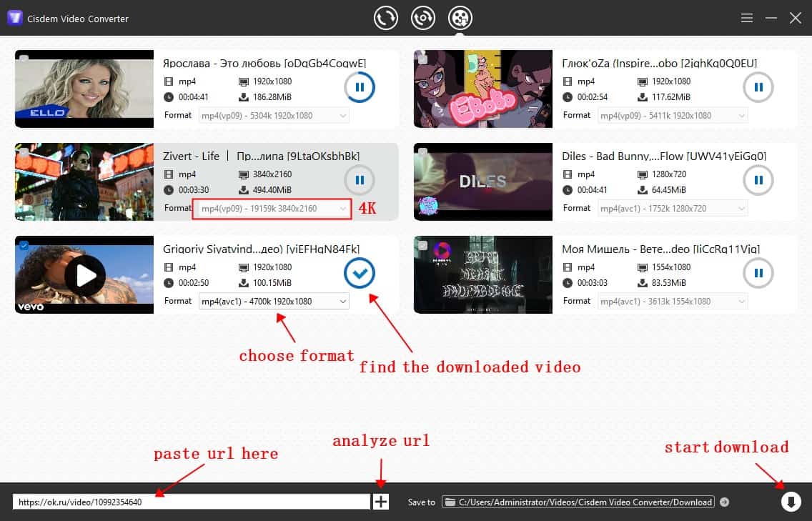Screen dimensions: 812x521
Task: Open format dropdown for Ярослава video
Action: pos(274,116)
